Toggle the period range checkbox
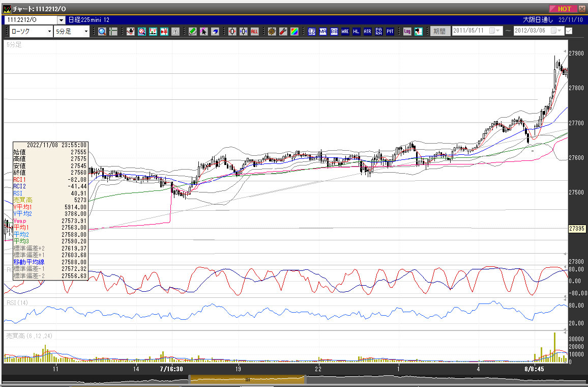The width and height of the screenshot is (588, 387). point(569,31)
